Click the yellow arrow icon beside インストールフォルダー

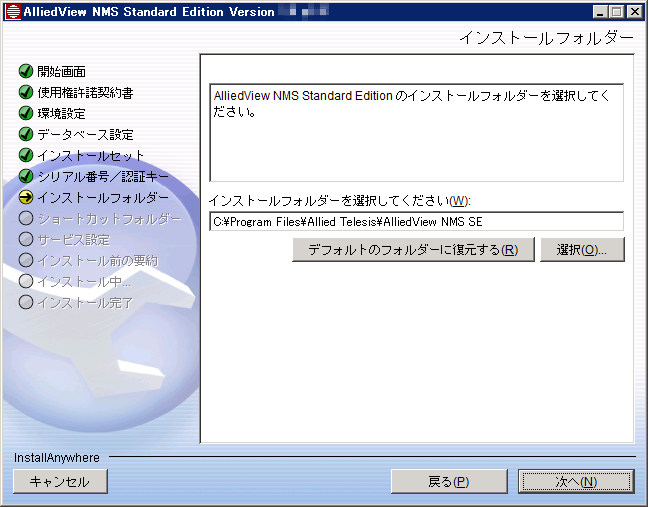[x=26, y=198]
